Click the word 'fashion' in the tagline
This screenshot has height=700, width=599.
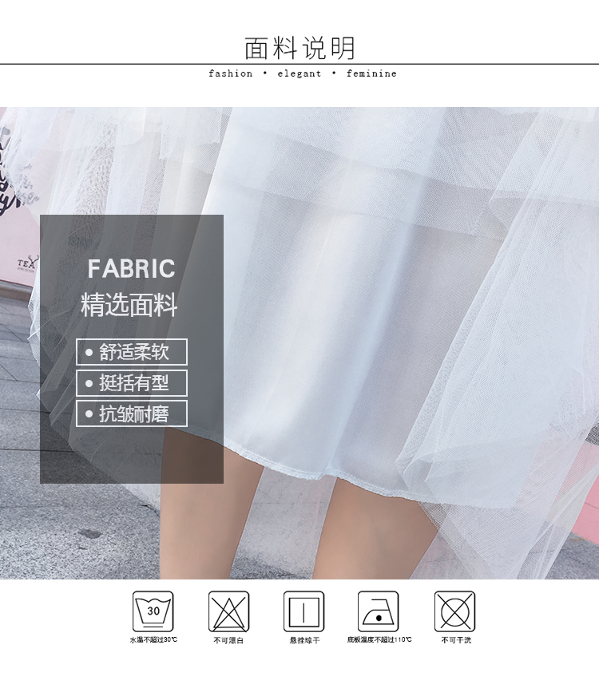pos(230,73)
